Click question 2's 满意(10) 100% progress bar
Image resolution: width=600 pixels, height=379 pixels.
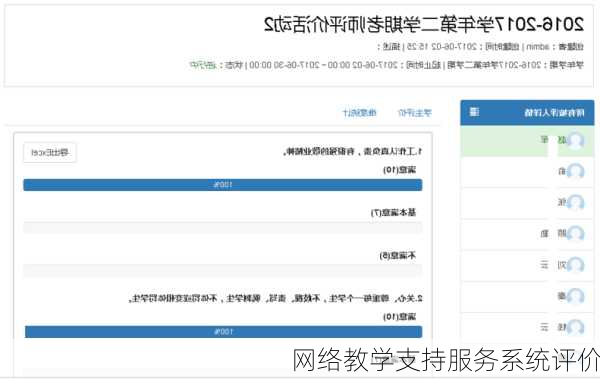tap(223, 332)
